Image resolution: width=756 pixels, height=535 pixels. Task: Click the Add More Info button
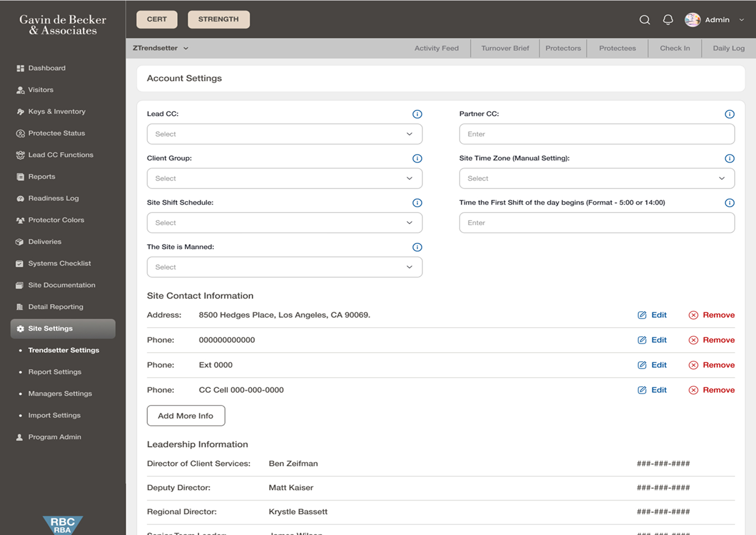point(186,416)
